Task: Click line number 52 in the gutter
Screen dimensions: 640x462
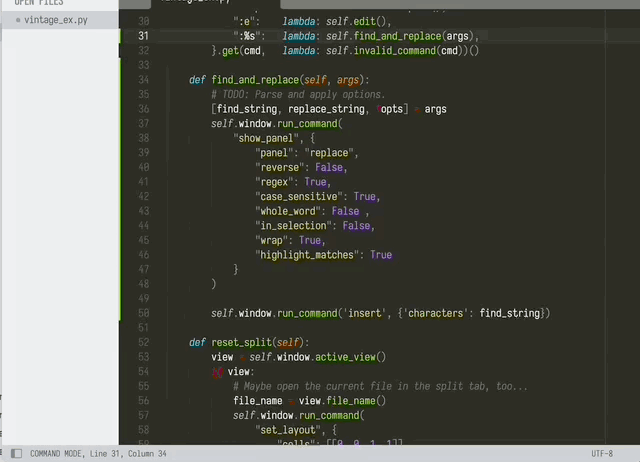Action: click(x=143, y=342)
